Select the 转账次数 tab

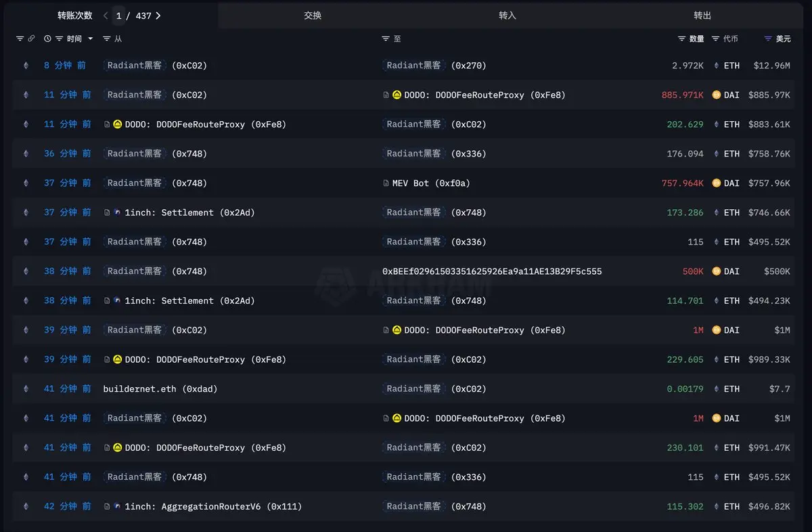[75, 16]
